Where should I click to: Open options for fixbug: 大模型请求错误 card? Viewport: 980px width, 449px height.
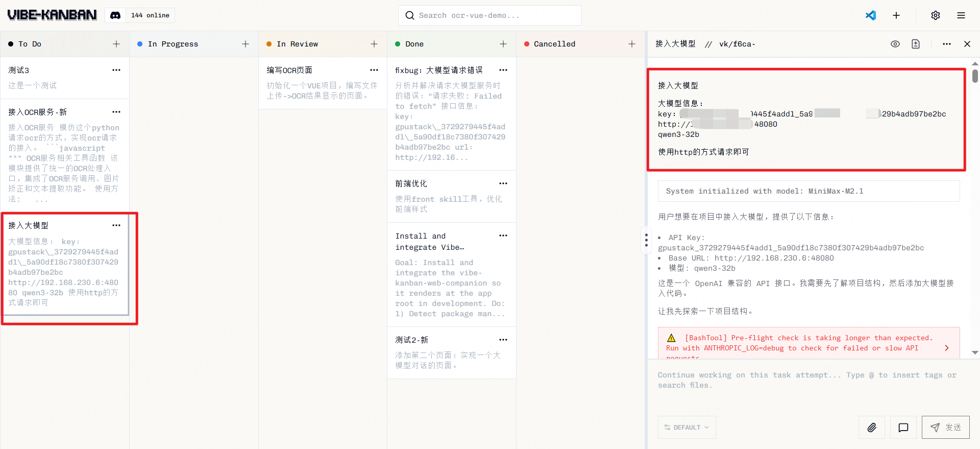503,70
